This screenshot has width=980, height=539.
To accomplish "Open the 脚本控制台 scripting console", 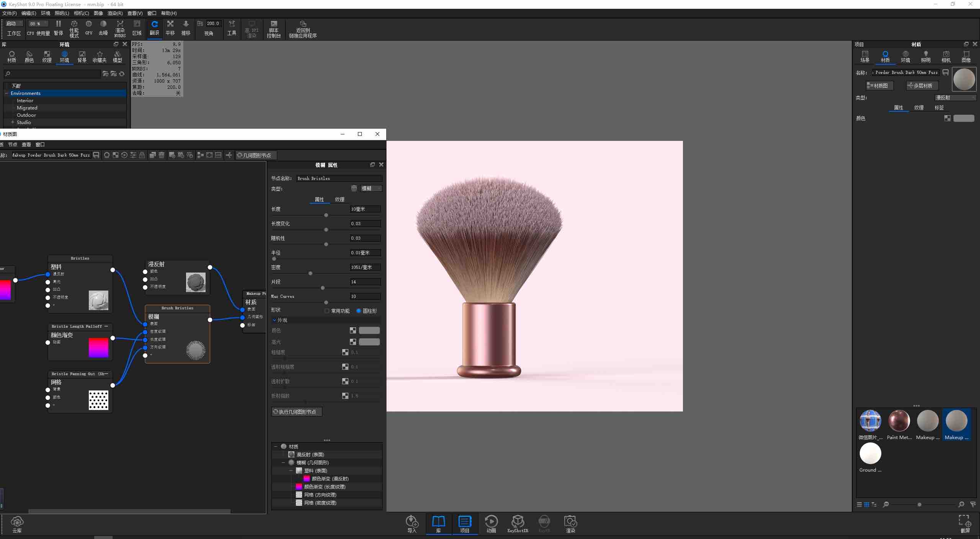I will (274, 29).
